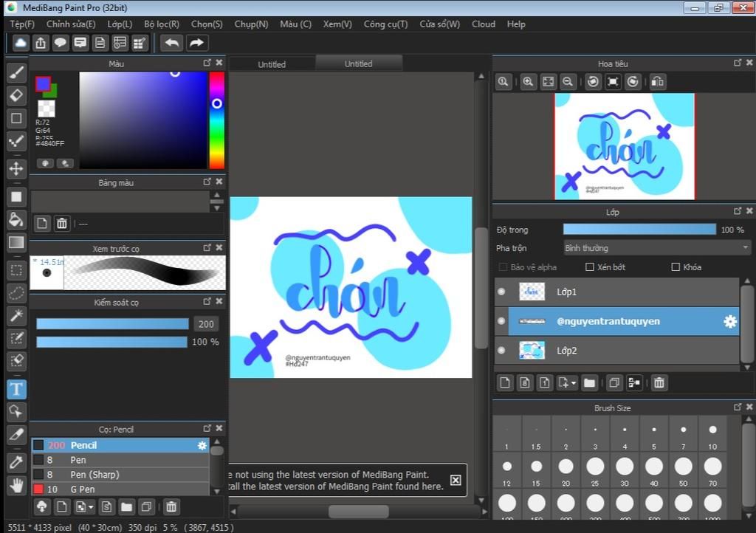Select the Bucket fill tool
The image size is (756, 533).
pyautogui.click(x=16, y=220)
